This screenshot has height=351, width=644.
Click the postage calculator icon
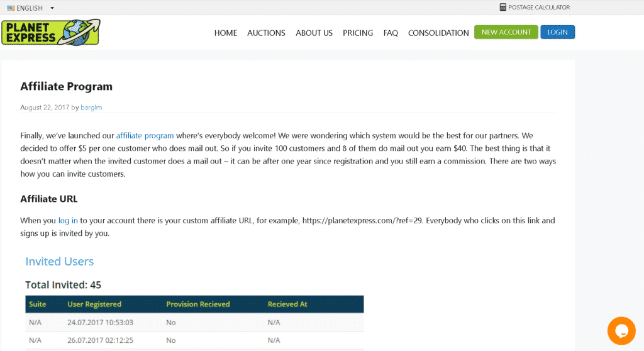(x=502, y=7)
